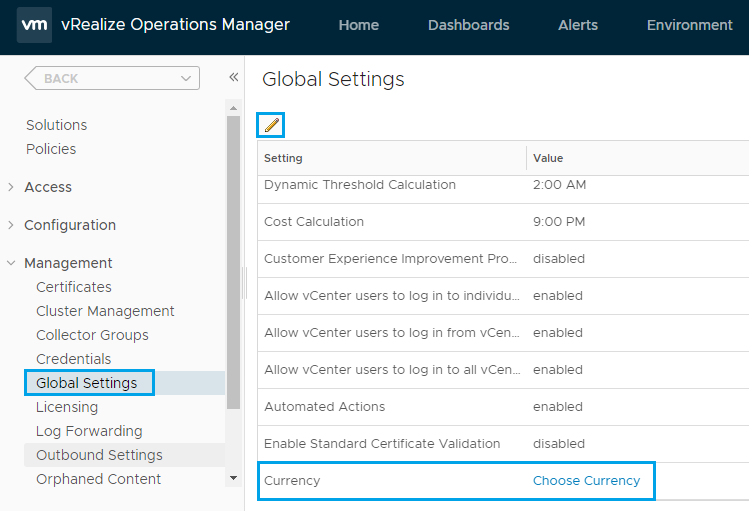
Task: Sort by the Setting column header
Action: point(283,158)
